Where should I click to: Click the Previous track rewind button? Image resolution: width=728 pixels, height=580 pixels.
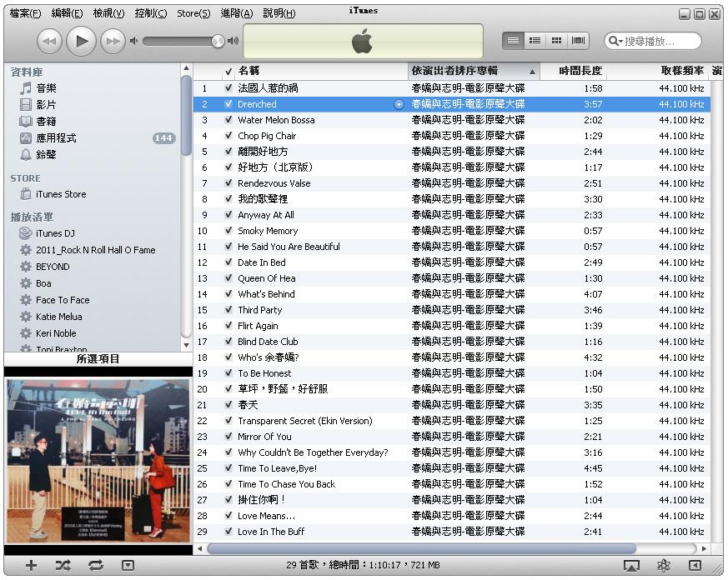(x=48, y=42)
